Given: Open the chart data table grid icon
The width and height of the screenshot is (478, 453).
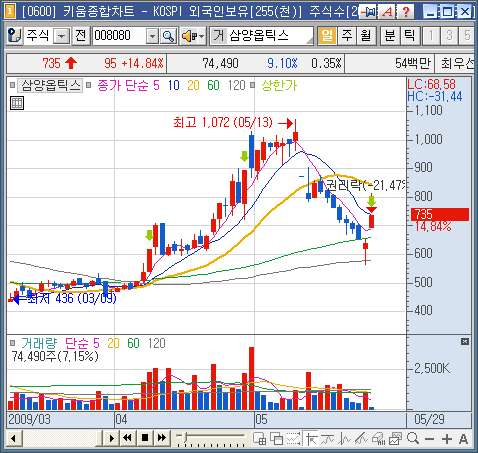Looking at the screenshot, I should pos(17,103).
